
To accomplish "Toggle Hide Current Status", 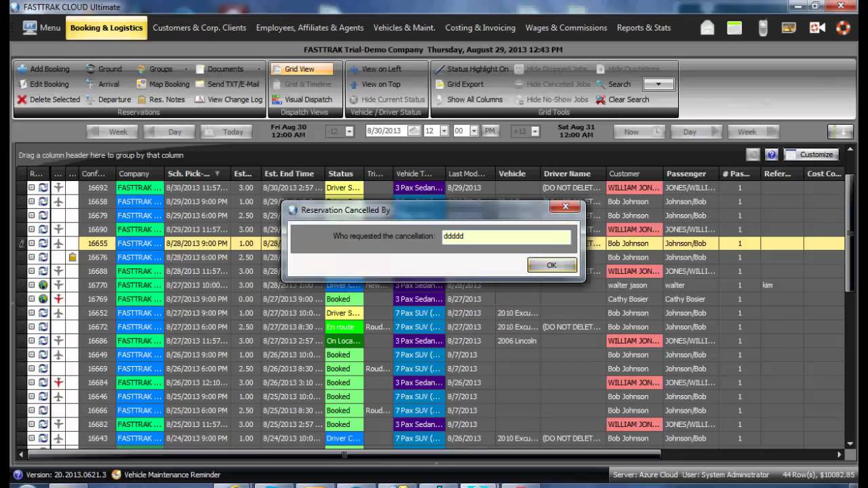I will click(387, 100).
